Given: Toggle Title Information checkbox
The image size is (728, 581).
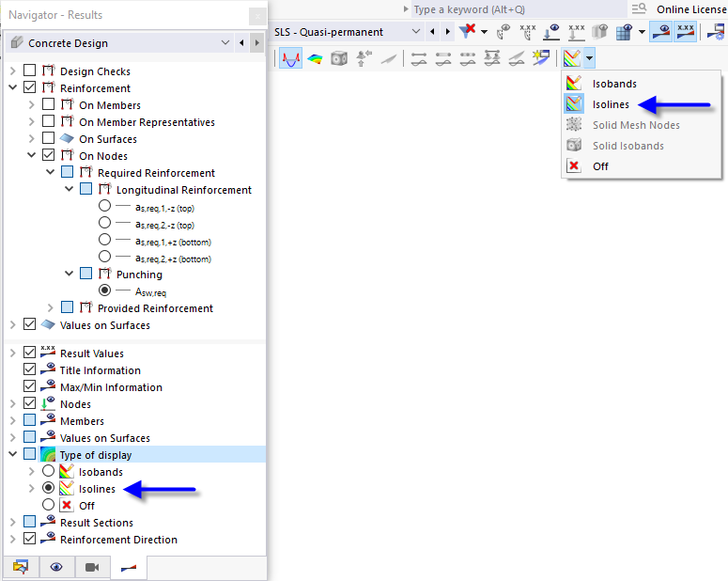Looking at the screenshot, I should point(30,369).
